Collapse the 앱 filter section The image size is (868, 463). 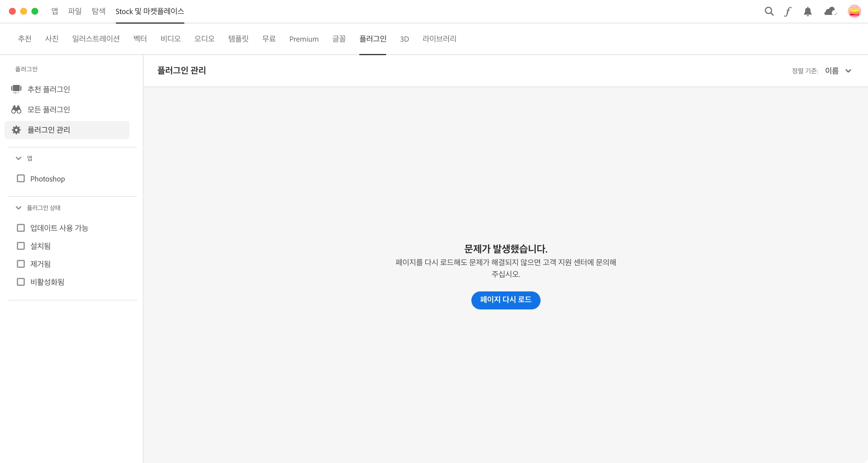point(19,158)
